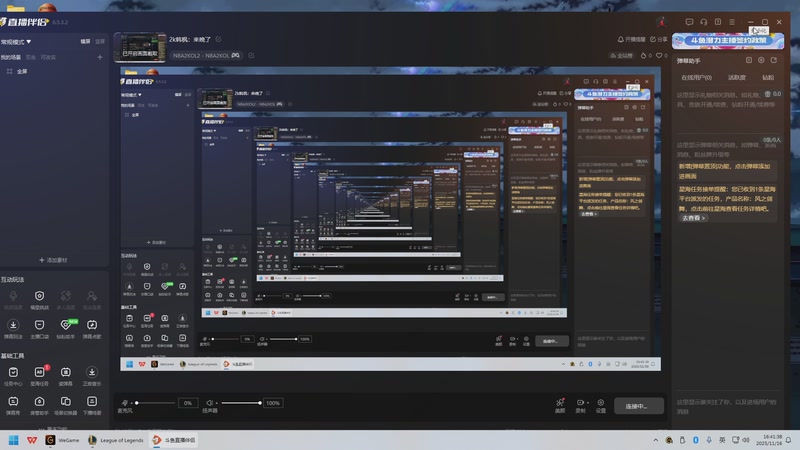The height and width of the screenshot is (450, 800).
Task: Click the speaker 100% volume value field
Action: point(273,403)
